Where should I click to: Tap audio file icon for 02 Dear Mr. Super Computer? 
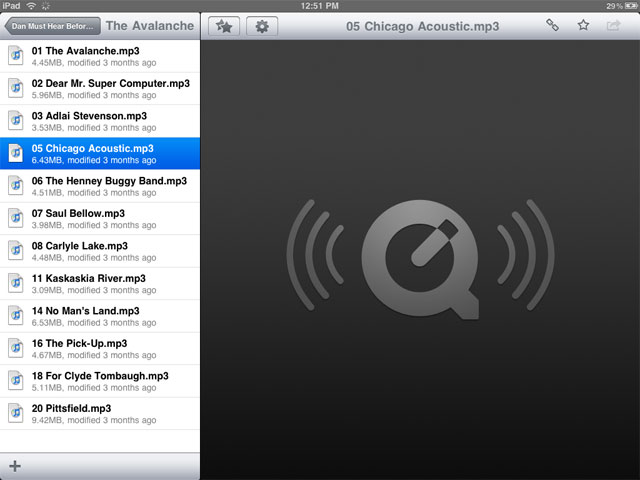tap(16, 88)
